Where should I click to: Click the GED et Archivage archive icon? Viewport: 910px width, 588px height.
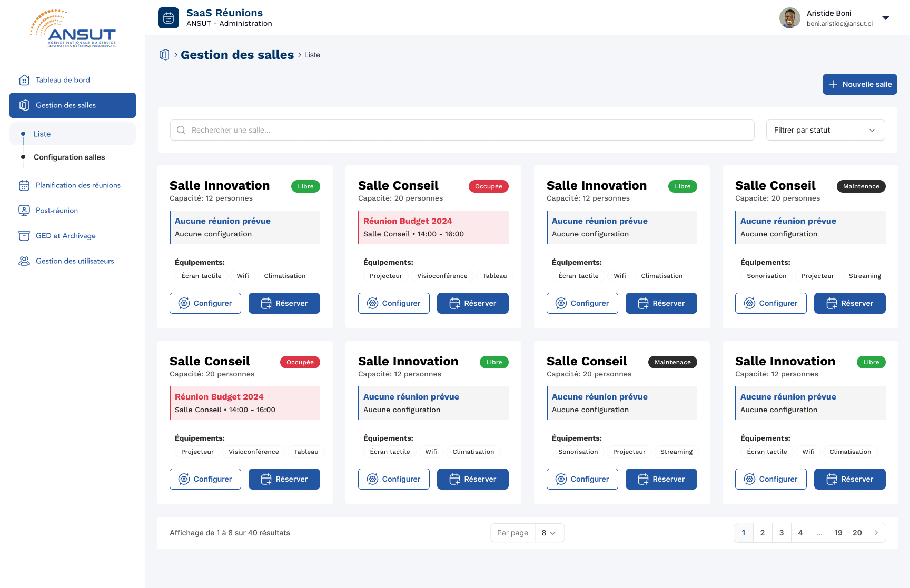point(24,236)
